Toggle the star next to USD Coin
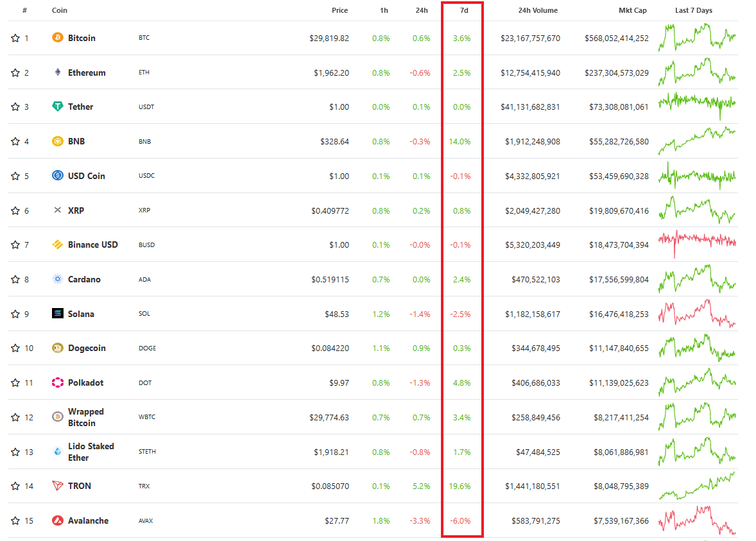This screenshot has width=756, height=541. (15, 176)
